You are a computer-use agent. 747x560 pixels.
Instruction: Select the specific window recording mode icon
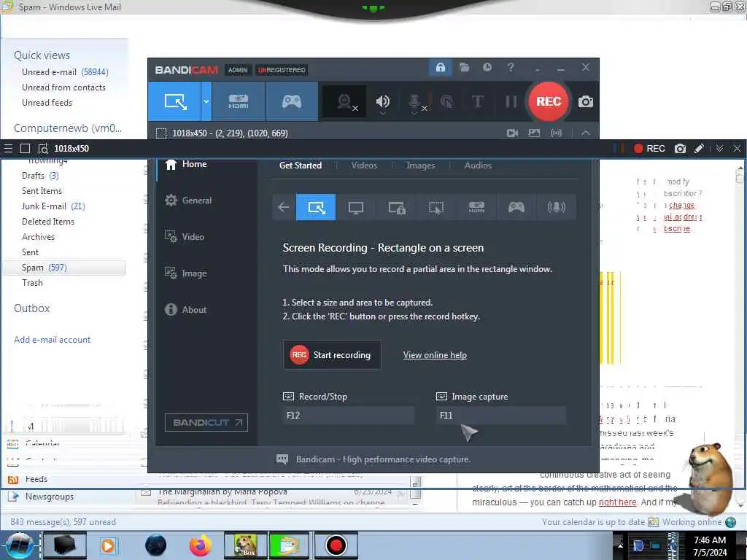point(396,207)
